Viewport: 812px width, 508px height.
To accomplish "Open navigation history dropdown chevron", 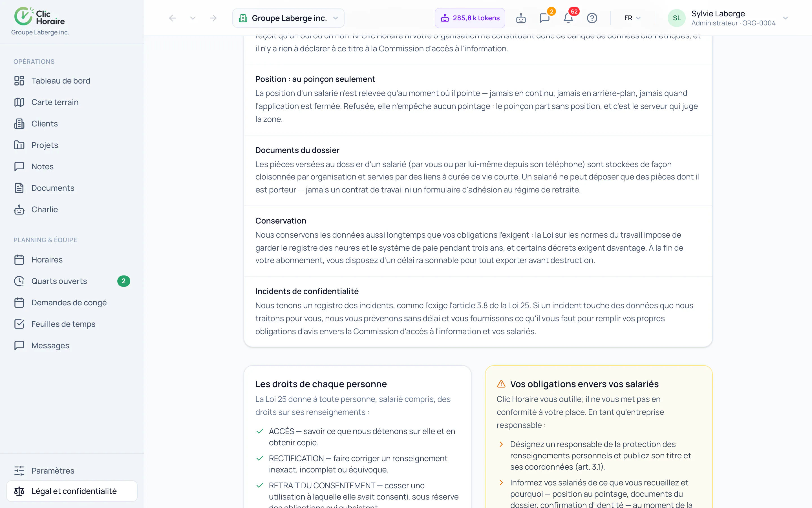I will click(x=193, y=18).
